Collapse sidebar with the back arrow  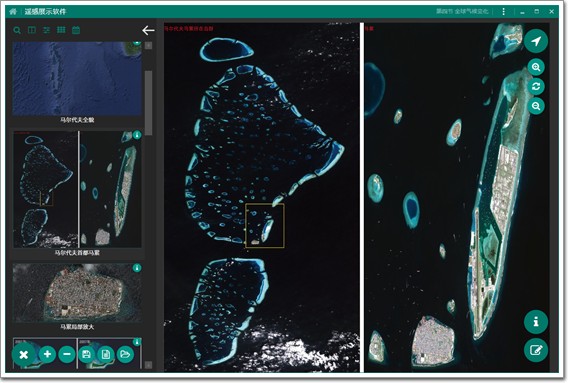(148, 30)
